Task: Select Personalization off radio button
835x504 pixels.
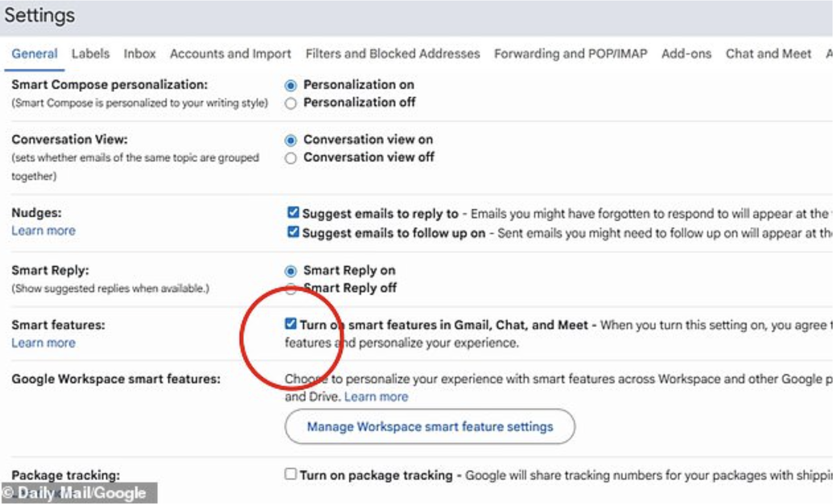Action: (x=291, y=104)
